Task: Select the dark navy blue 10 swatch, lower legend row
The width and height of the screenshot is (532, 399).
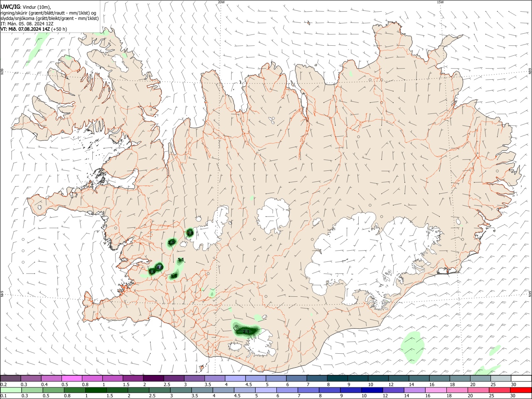Action: pyautogui.click(x=372, y=390)
